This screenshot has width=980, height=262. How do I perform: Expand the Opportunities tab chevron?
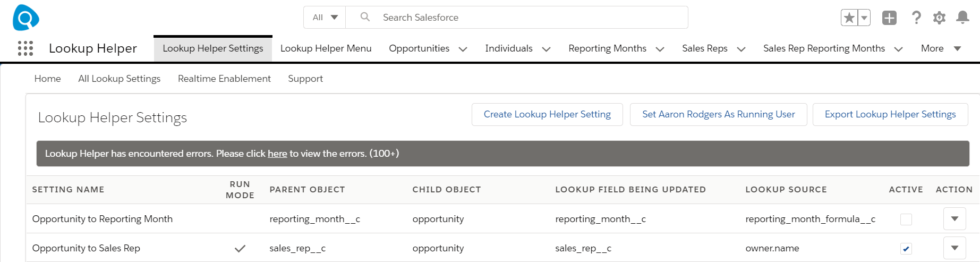[x=463, y=49]
